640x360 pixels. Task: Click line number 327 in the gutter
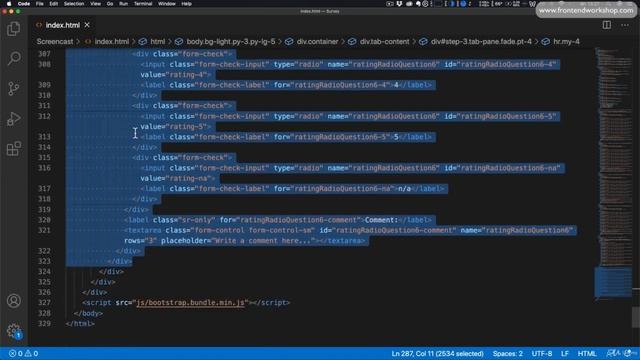pyautogui.click(x=44, y=302)
